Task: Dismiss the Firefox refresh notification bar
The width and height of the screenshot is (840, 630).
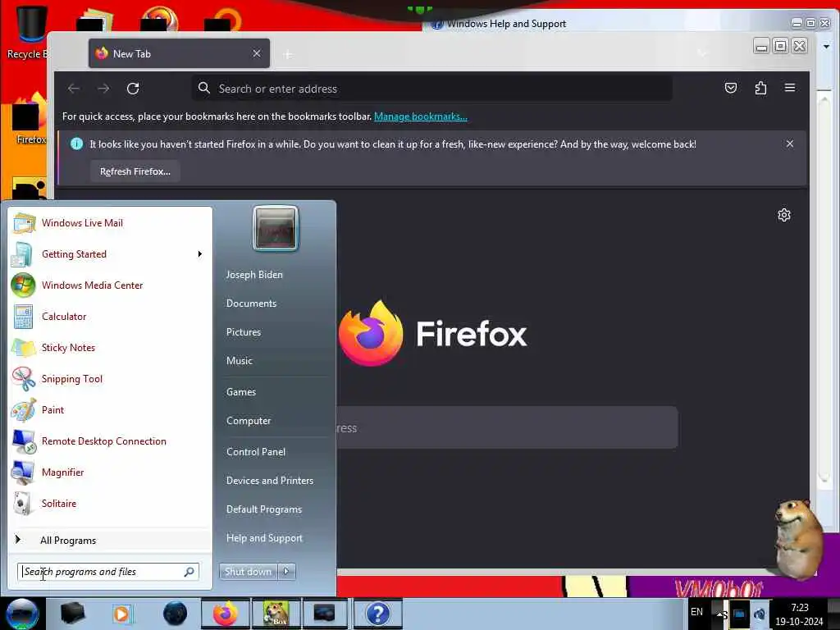Action: pos(790,144)
